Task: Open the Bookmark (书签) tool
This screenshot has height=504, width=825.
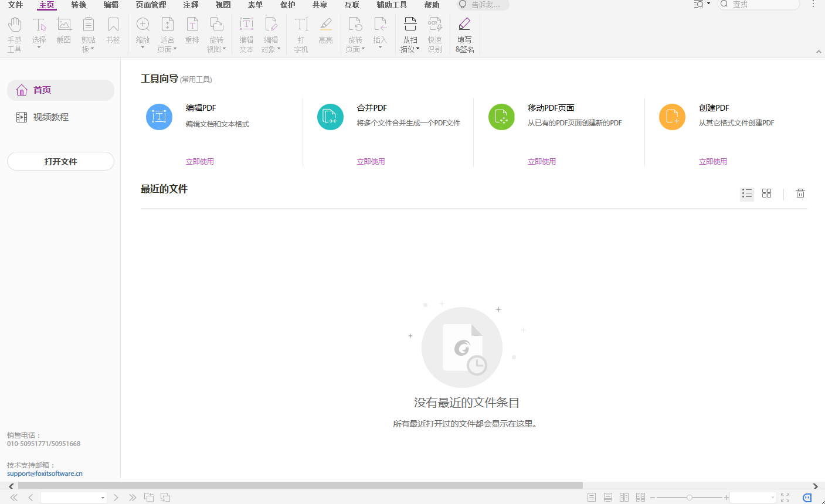Action: pyautogui.click(x=113, y=29)
